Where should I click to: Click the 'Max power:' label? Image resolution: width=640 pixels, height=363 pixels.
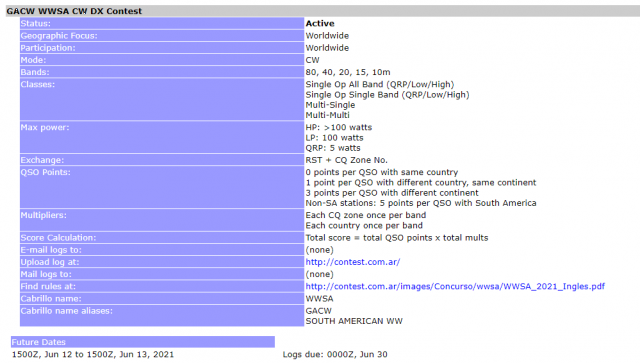coord(45,127)
